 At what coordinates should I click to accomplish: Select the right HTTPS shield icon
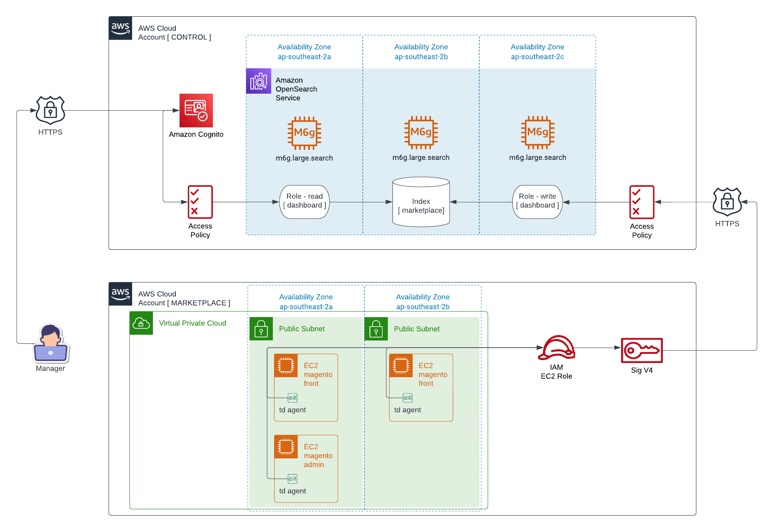pyautogui.click(x=727, y=202)
